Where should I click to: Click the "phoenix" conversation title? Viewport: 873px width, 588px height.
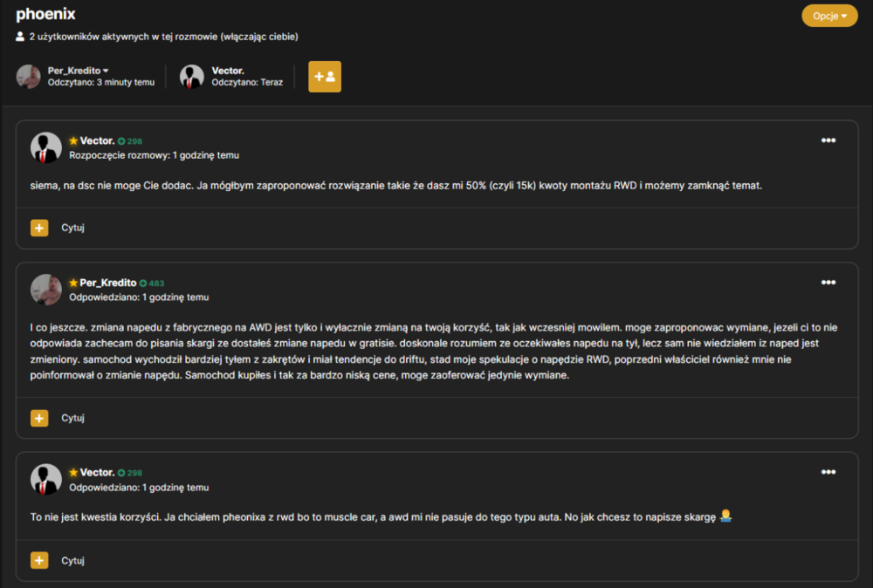click(45, 14)
